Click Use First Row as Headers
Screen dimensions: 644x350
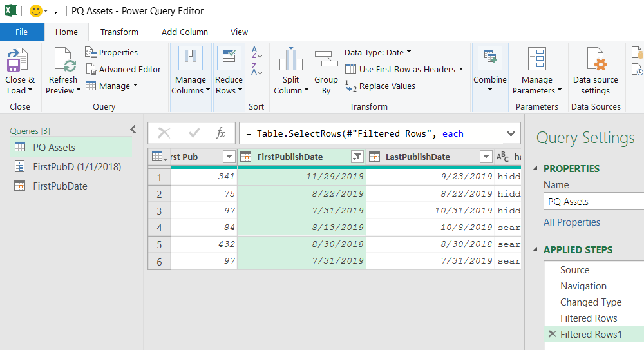click(401, 69)
